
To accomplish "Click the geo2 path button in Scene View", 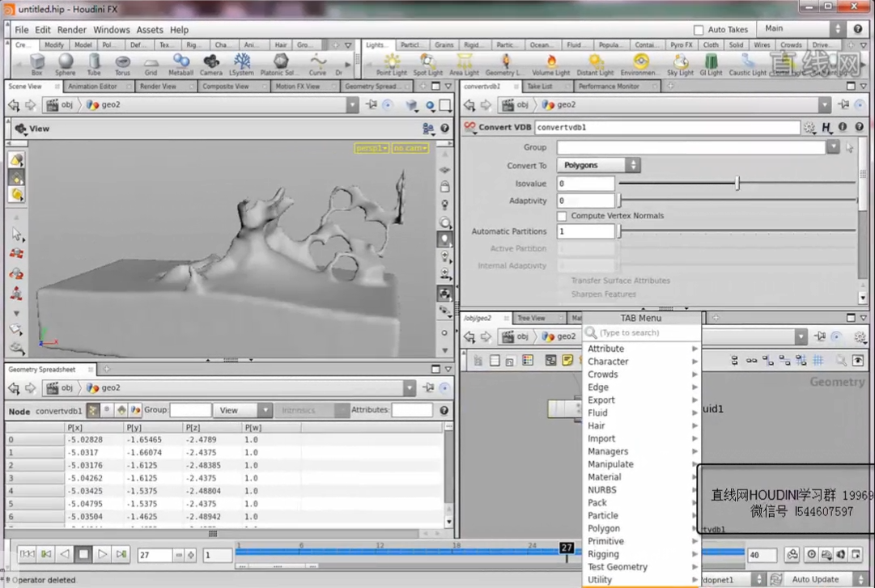I will coord(104,105).
